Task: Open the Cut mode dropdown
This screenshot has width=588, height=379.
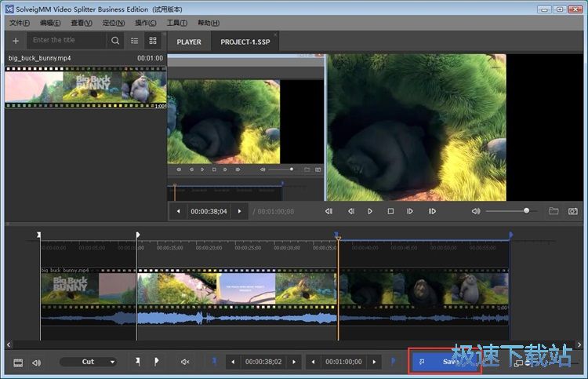Action: (88, 362)
